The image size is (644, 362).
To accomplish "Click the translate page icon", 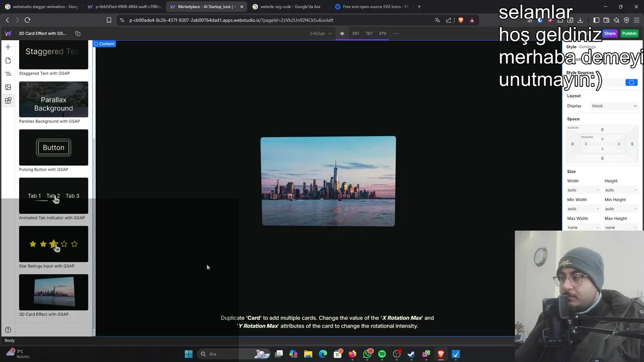I will click(437, 20).
